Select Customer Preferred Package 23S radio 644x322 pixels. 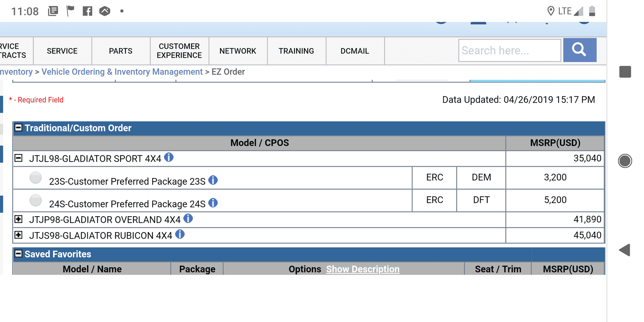coord(36,178)
